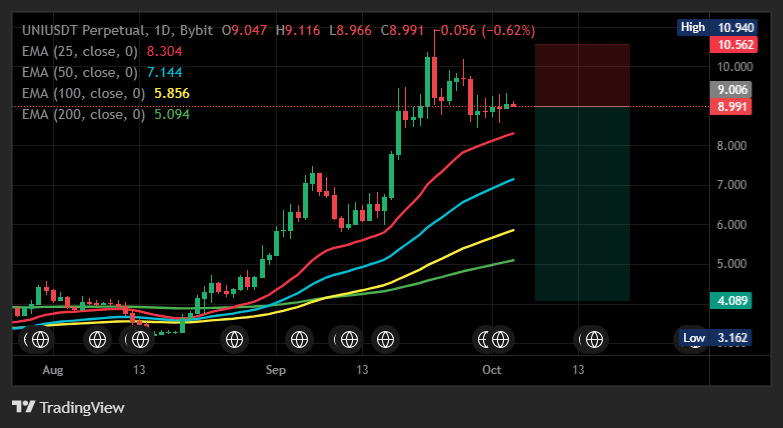Click the globe event icon closest to the Sep label

coord(300,340)
